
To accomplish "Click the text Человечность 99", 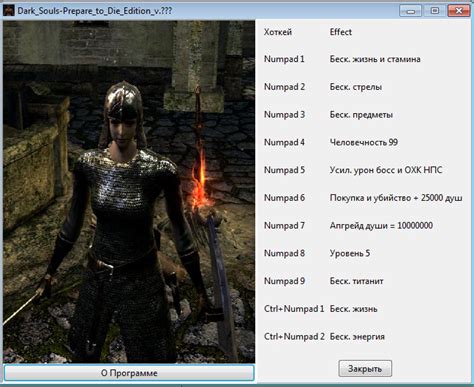I will click(364, 142).
